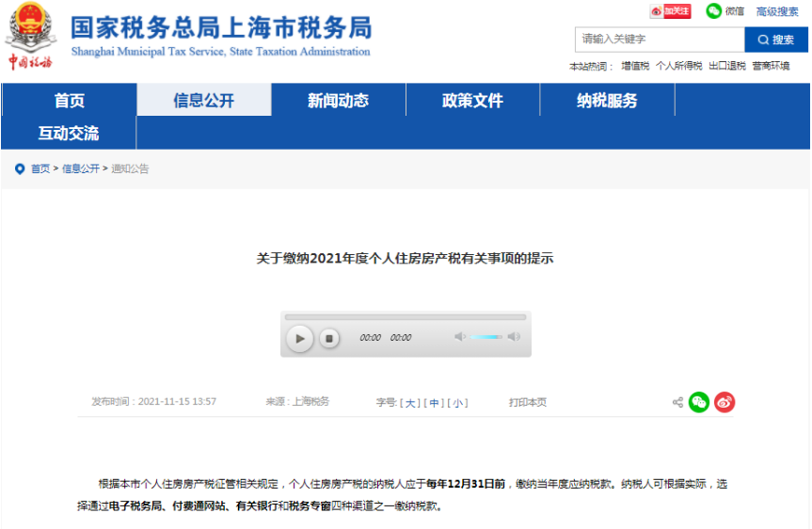This screenshot has height=529, width=812.
Task: Click the blue 搜索 search button
Action: point(775,40)
